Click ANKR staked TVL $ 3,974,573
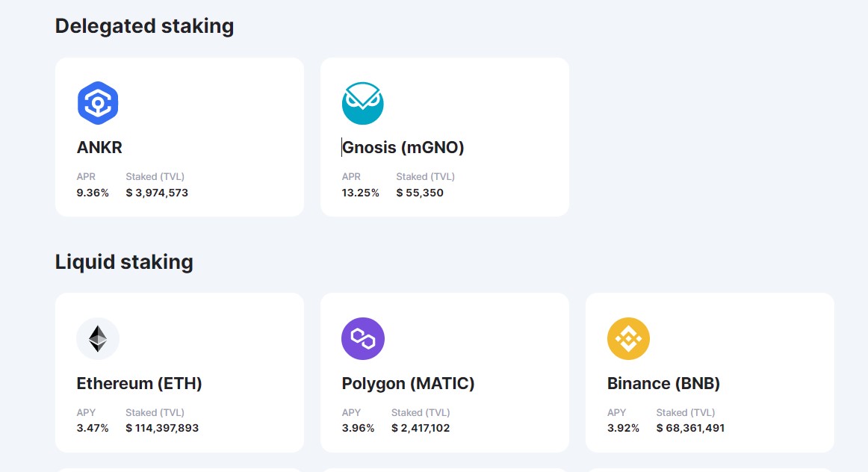 (x=157, y=193)
